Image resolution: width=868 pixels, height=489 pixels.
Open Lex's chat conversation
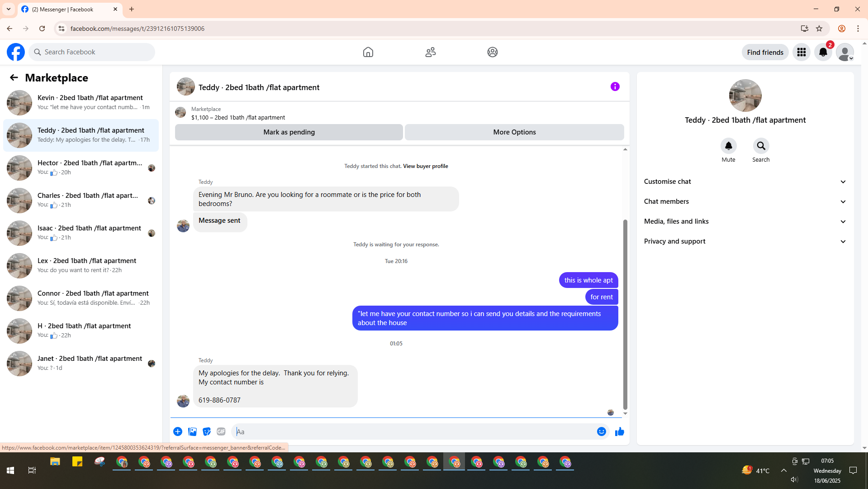point(81,266)
